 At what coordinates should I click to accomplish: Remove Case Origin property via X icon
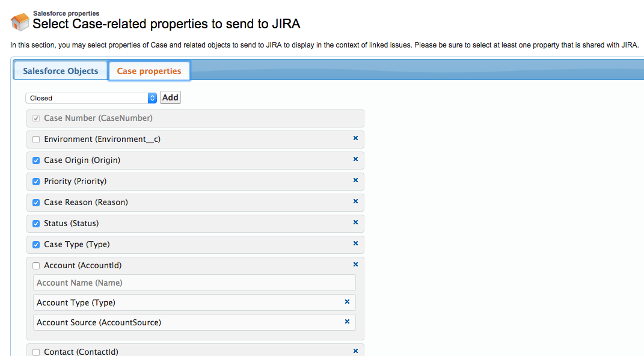[x=356, y=159]
